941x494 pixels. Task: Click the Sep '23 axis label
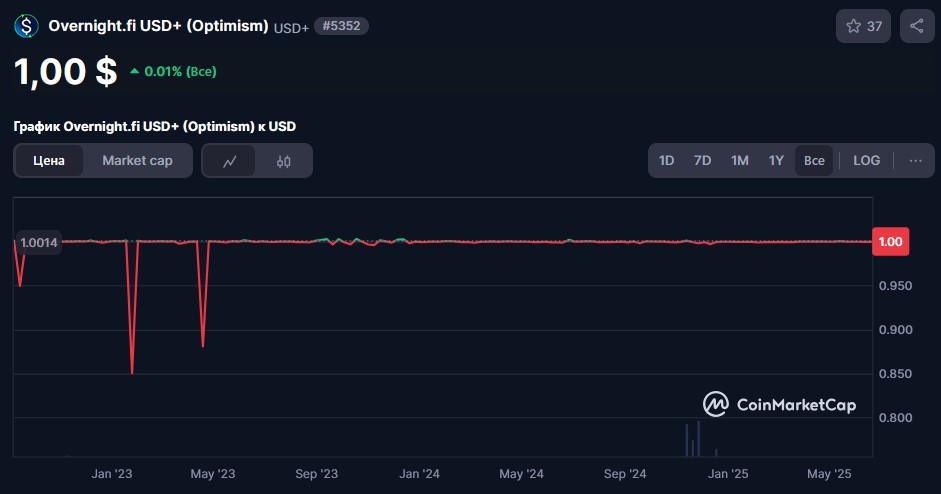click(316, 474)
